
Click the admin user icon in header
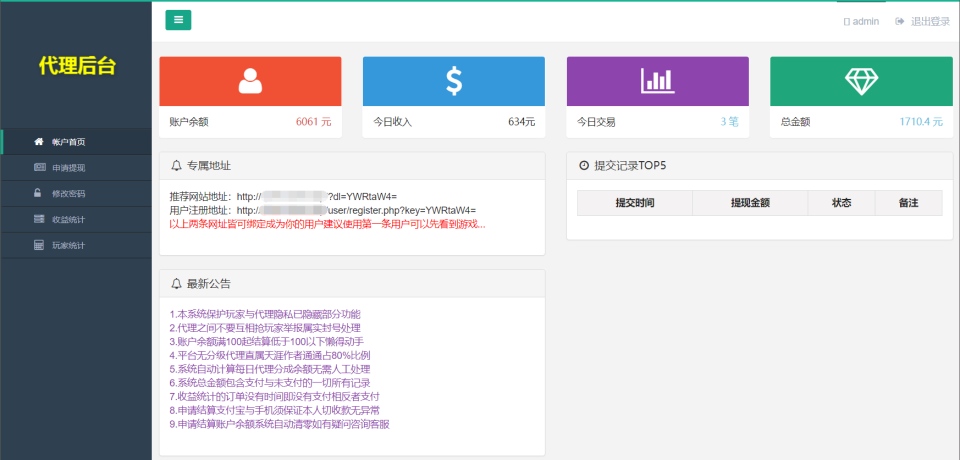coord(847,21)
